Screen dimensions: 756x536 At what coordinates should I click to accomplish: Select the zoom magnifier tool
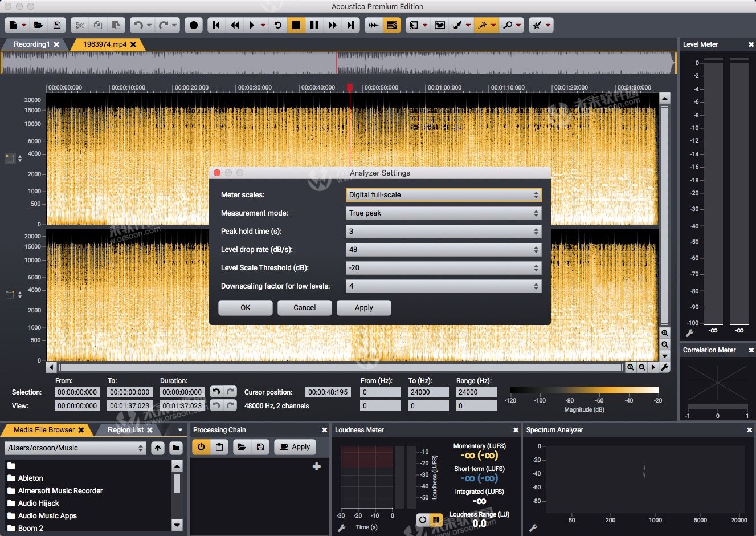pyautogui.click(x=508, y=25)
